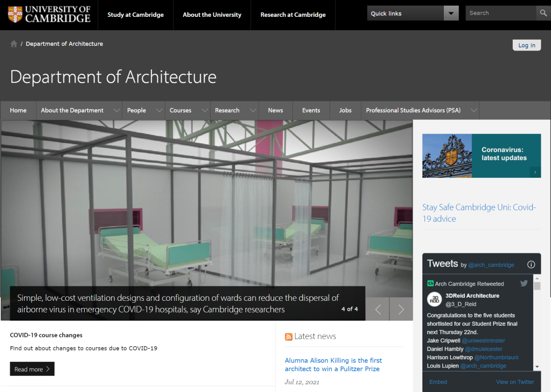This screenshot has width=551, height=392.
Task: Click the home breadcrumb icon
Action: point(14,43)
